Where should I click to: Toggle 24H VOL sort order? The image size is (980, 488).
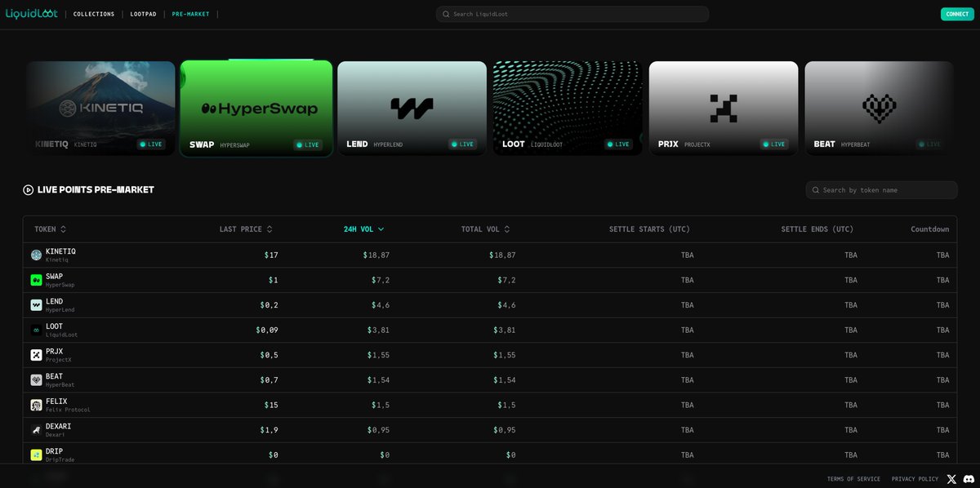(363, 229)
